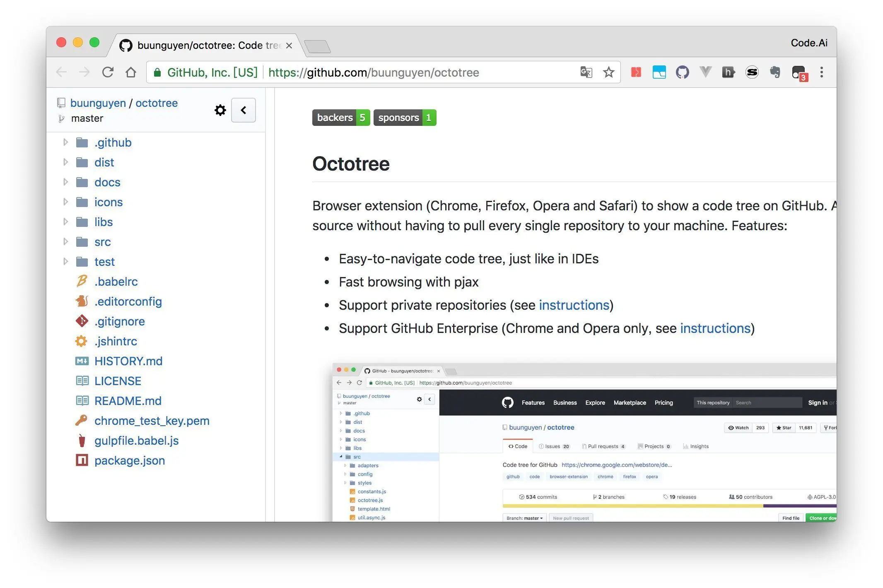Expand the test folder disclosure triangle

pyautogui.click(x=65, y=261)
